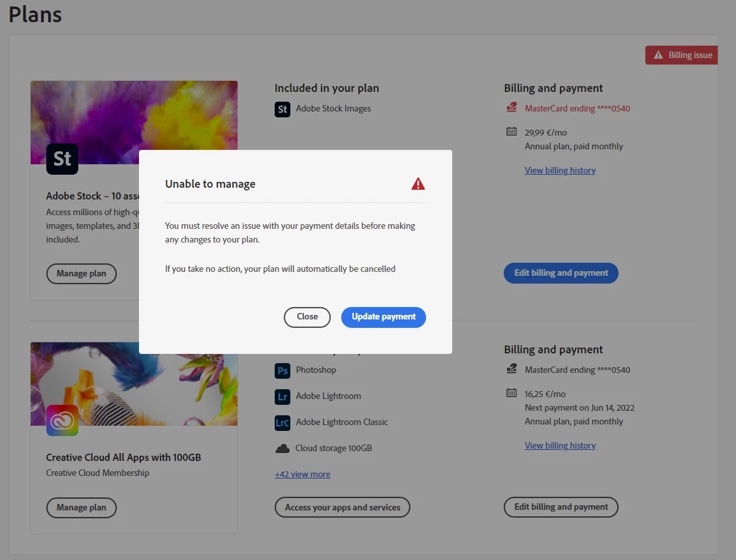Click the calendar icon next to 16,25 €/mo
This screenshot has height=560, width=736.
[512, 392]
